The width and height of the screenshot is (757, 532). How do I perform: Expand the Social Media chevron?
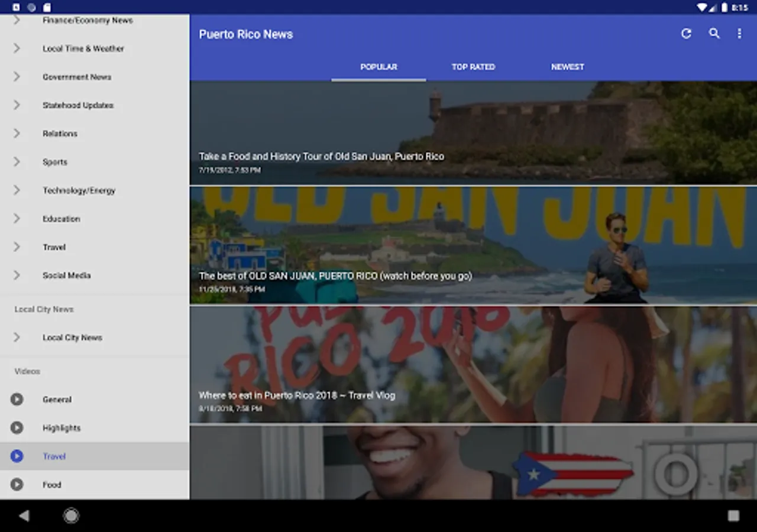click(17, 275)
